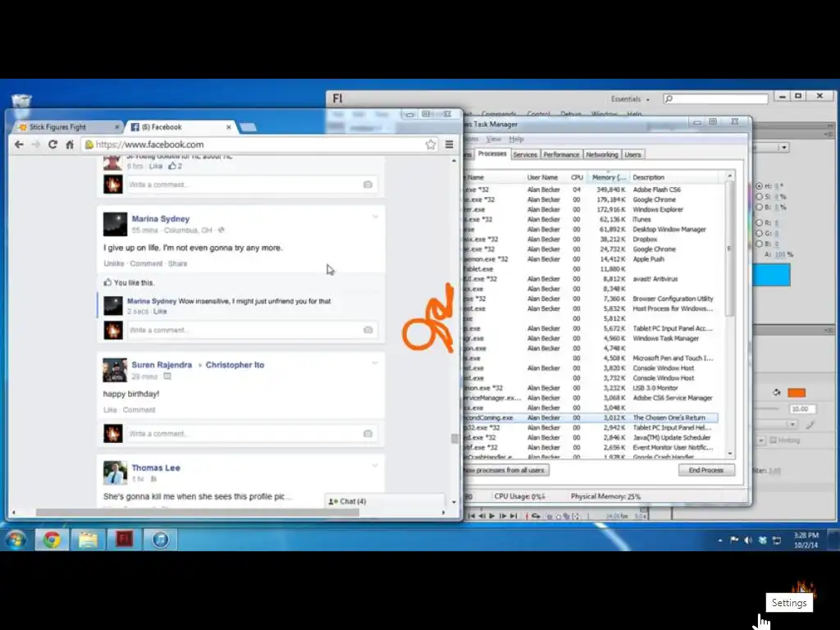Image resolution: width=840 pixels, height=630 pixels.
Task: Switch to Task Manager Services tab
Action: click(x=524, y=154)
